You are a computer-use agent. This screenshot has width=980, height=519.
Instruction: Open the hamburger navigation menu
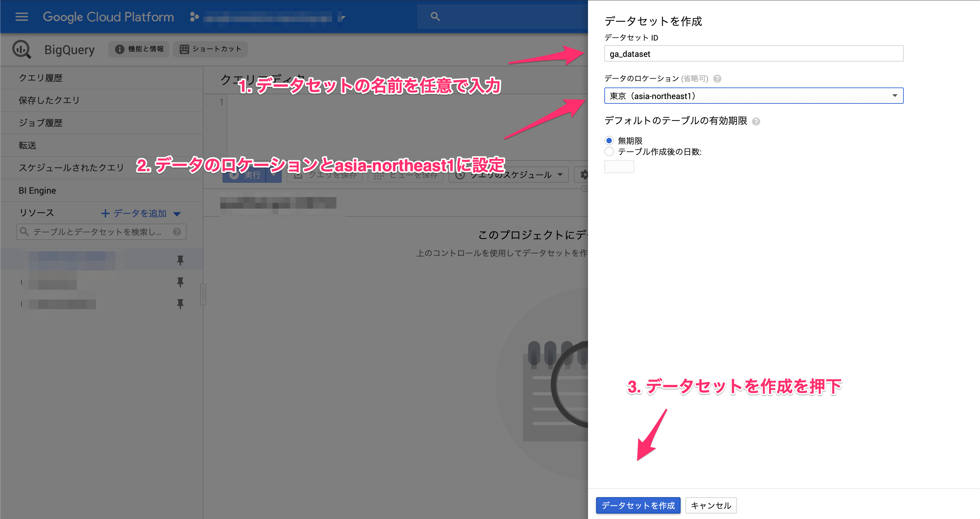point(22,17)
